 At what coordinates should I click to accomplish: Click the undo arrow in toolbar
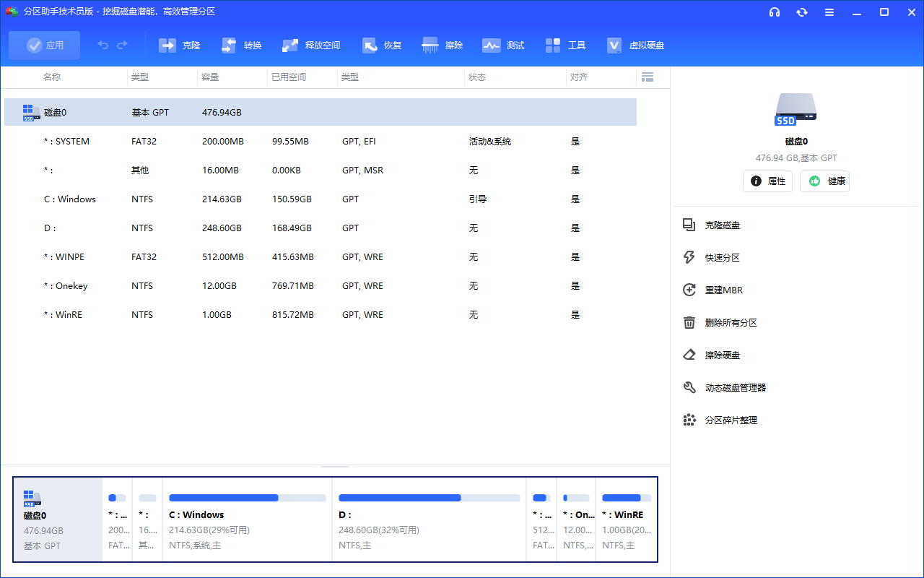103,45
